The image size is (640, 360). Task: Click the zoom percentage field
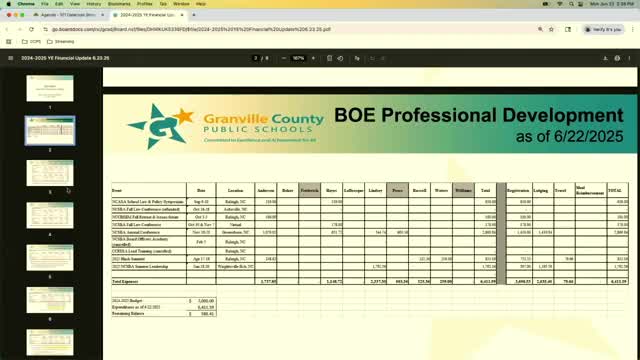click(x=298, y=58)
